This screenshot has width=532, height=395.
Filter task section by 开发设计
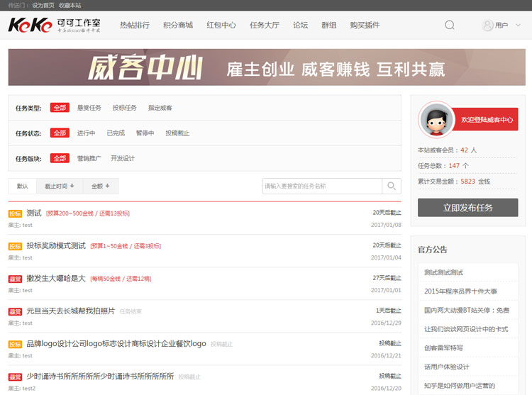tap(123, 158)
